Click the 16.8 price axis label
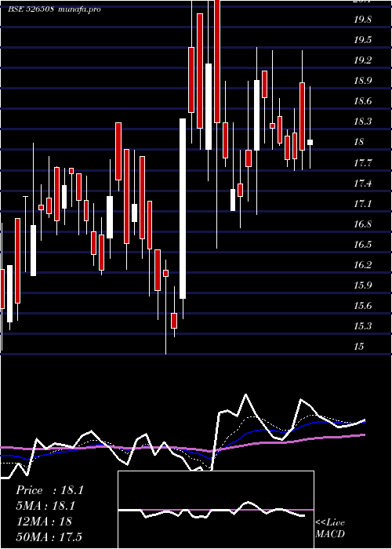 [362, 224]
